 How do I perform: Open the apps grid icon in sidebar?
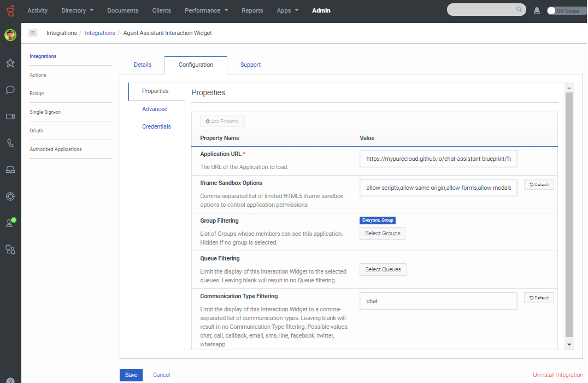[10, 249]
